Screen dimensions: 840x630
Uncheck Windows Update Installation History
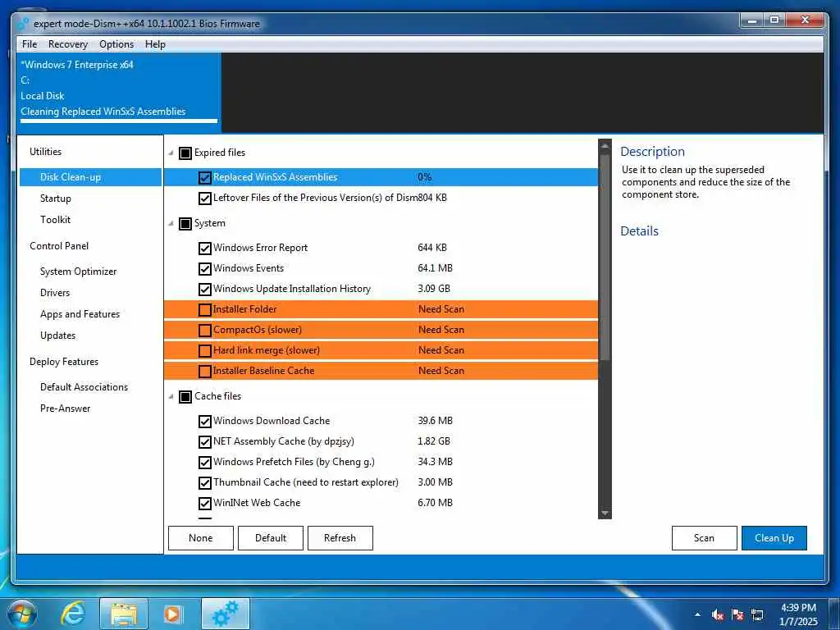pos(204,290)
